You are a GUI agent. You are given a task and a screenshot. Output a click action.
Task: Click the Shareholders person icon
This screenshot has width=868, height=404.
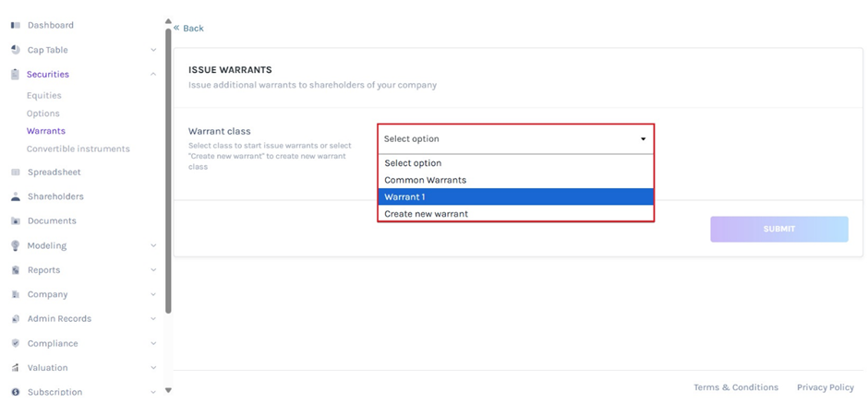point(16,196)
